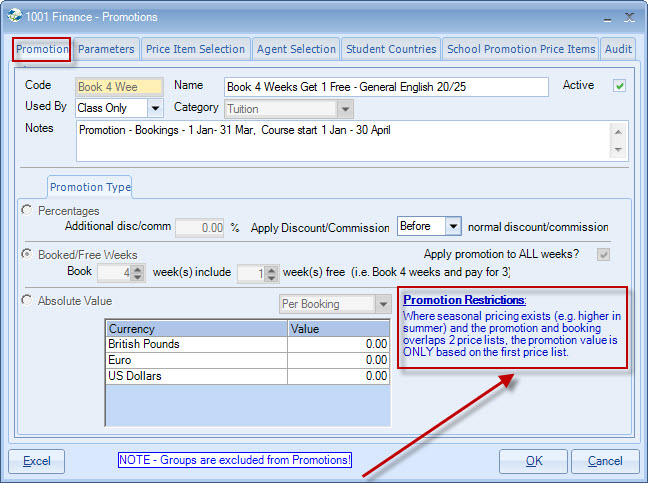
Task: Open the Agent Selection tab
Action: tap(296, 49)
